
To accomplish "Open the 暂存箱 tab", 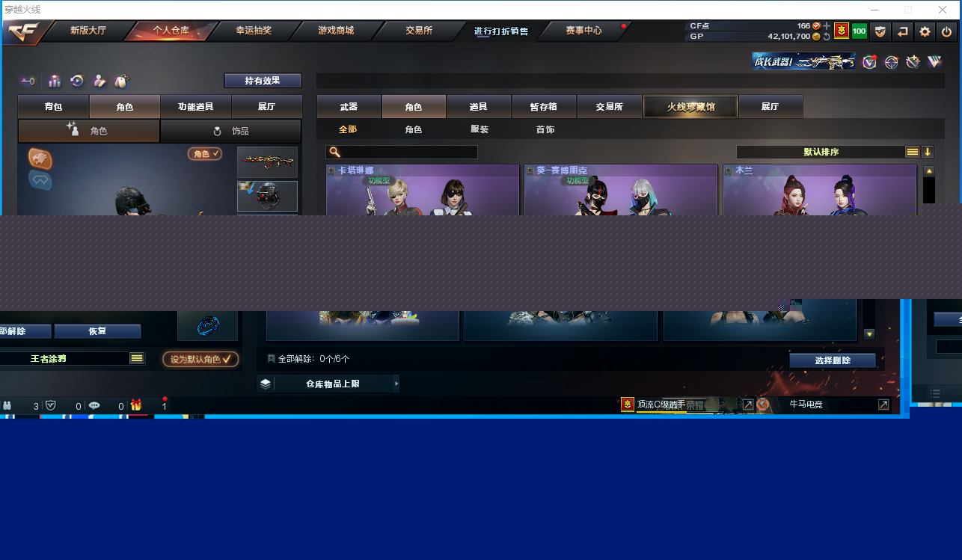I will point(544,107).
